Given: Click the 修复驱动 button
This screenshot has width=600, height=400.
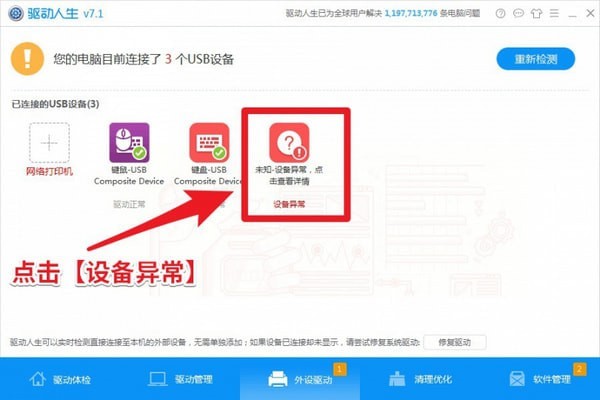Looking at the screenshot, I should [x=454, y=343].
